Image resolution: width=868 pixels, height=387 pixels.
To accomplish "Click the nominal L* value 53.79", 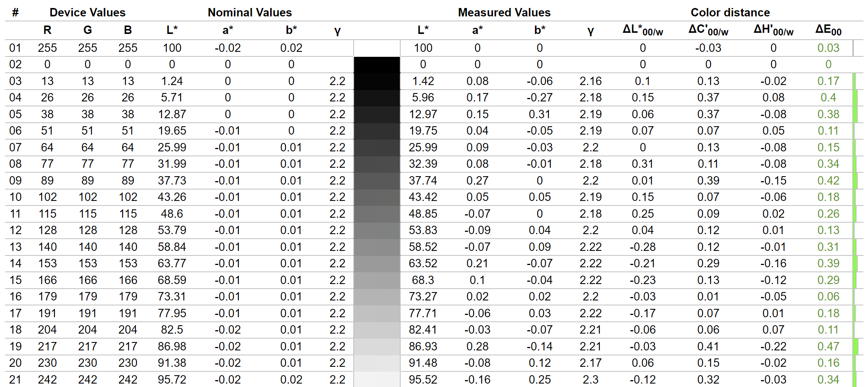I will pyautogui.click(x=172, y=230).
